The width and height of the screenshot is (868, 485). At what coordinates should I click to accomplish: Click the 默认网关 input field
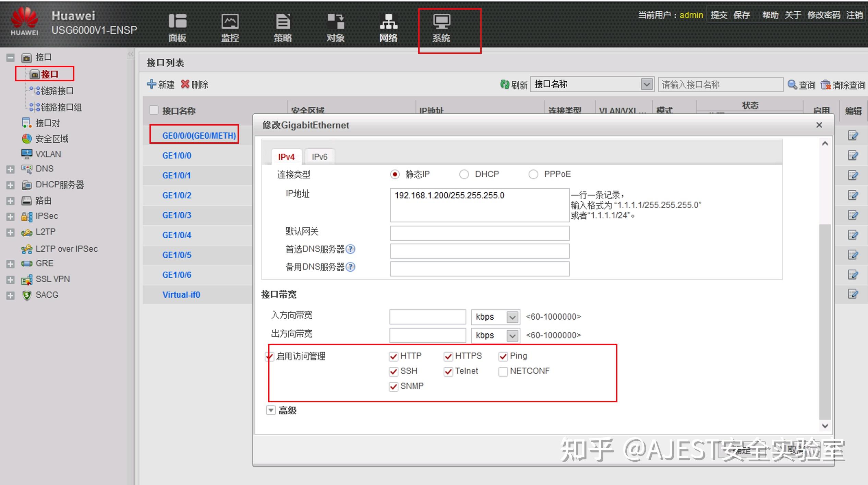pyautogui.click(x=479, y=233)
